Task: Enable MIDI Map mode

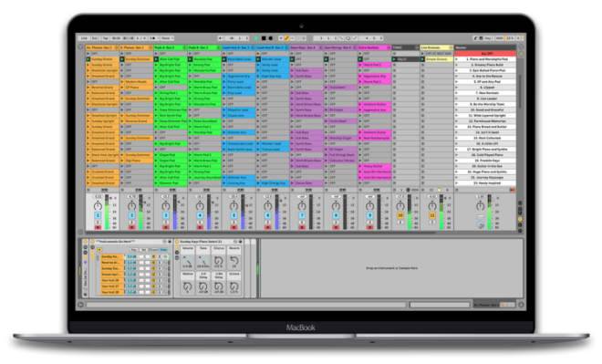Action: [499, 38]
